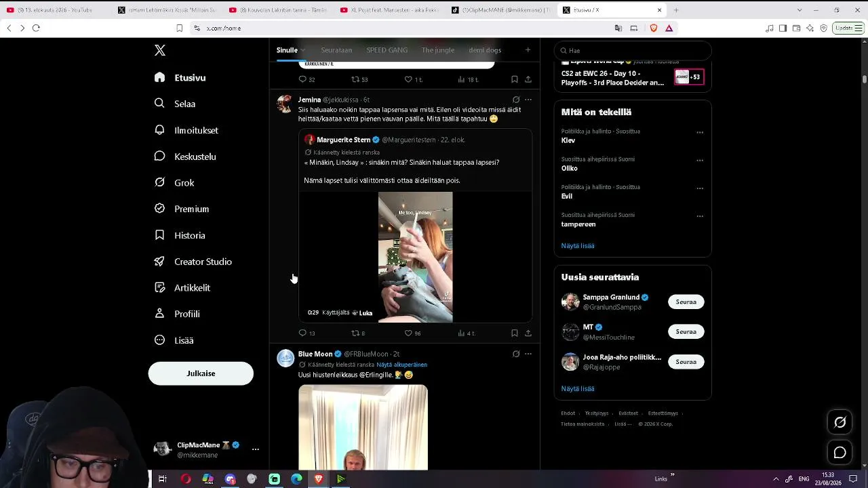Open Grok action on Blue Moon post

[516, 354]
